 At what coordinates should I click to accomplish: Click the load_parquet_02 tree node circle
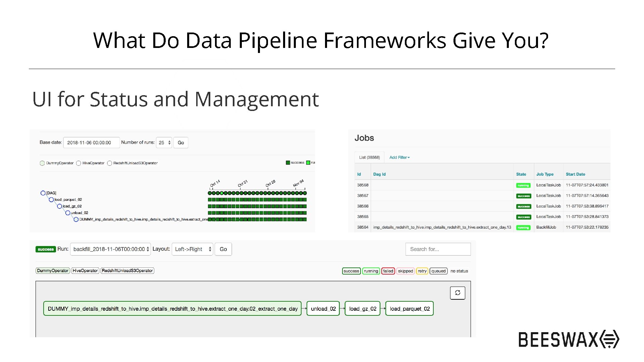[x=51, y=200]
